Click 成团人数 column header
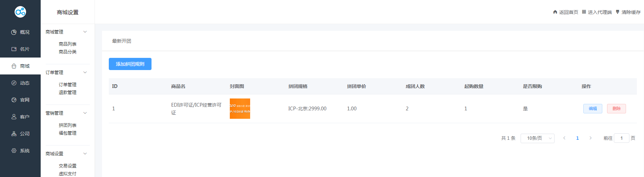Image resolution: width=644 pixels, height=177 pixels. 415,86
